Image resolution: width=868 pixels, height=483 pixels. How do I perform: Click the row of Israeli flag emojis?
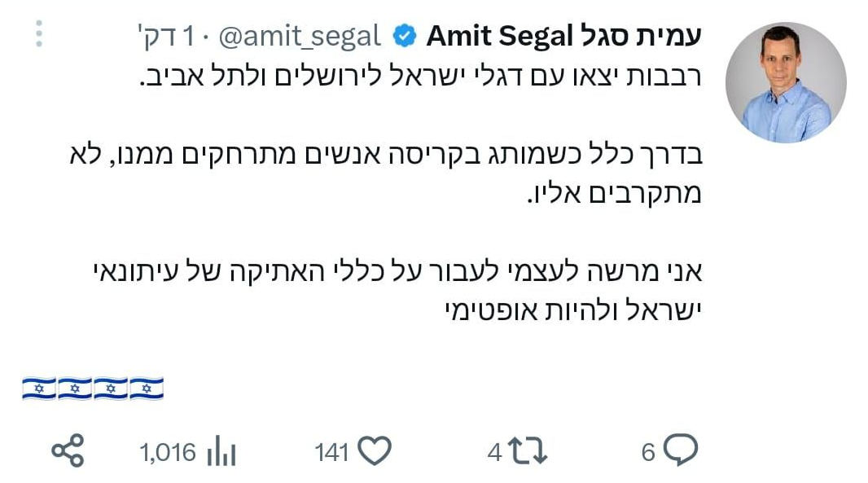point(92,389)
